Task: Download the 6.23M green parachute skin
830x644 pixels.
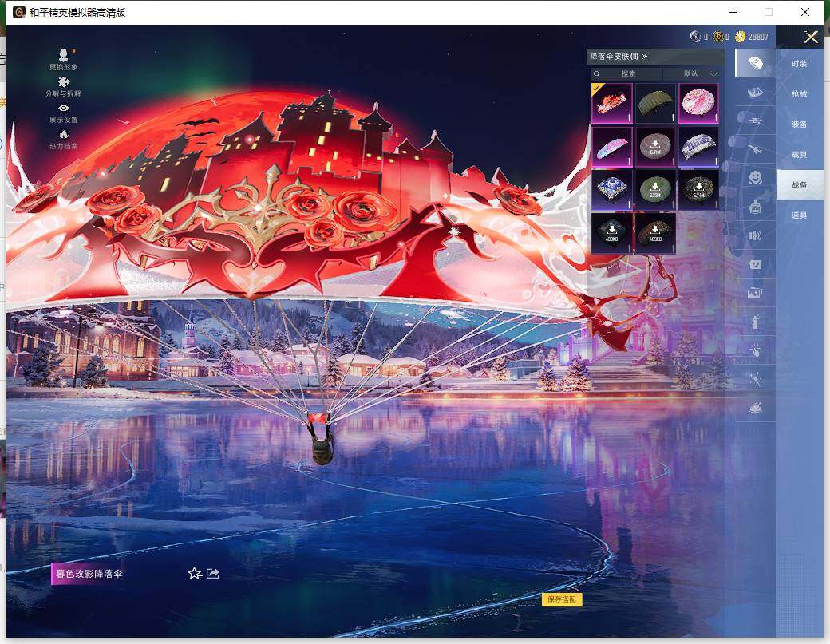Action: 654,190
